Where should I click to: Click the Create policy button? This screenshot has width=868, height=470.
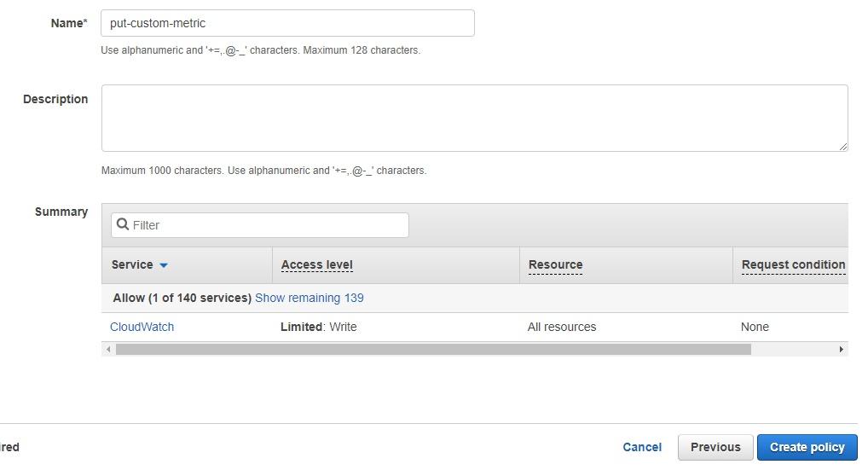coord(807,447)
